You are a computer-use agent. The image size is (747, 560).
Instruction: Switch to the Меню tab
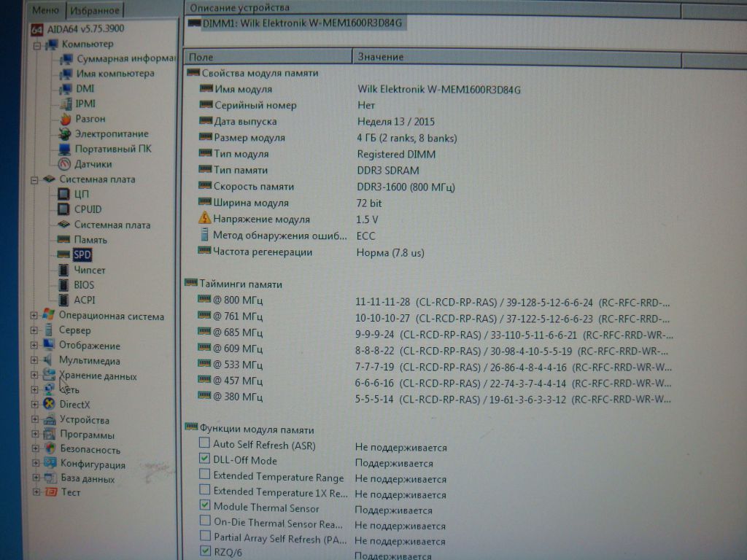coord(45,9)
